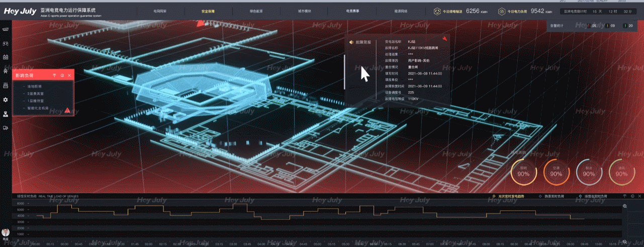Image resolution: width=644 pixels, height=247 pixels.
Task: Pin the real-time load chart panel
Action: click(625, 196)
